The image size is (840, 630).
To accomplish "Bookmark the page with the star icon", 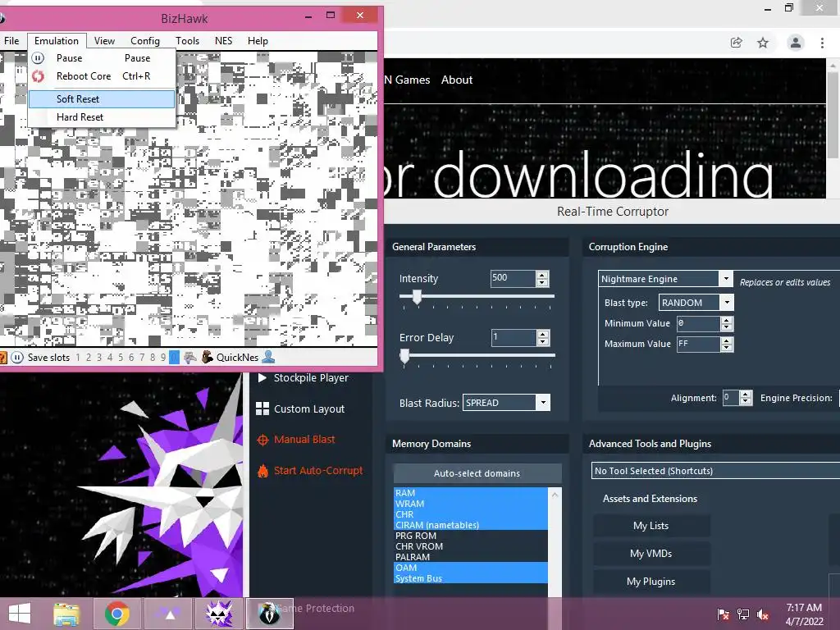I will 763,43.
